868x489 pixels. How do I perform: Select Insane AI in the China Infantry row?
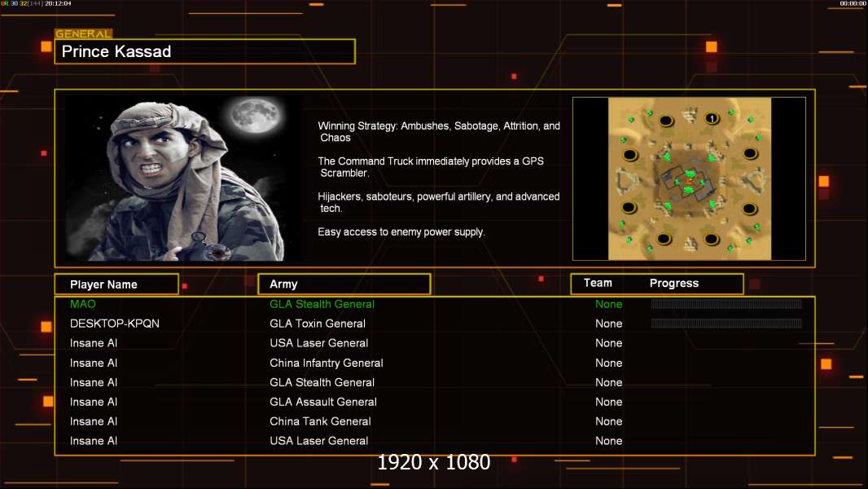tap(94, 363)
